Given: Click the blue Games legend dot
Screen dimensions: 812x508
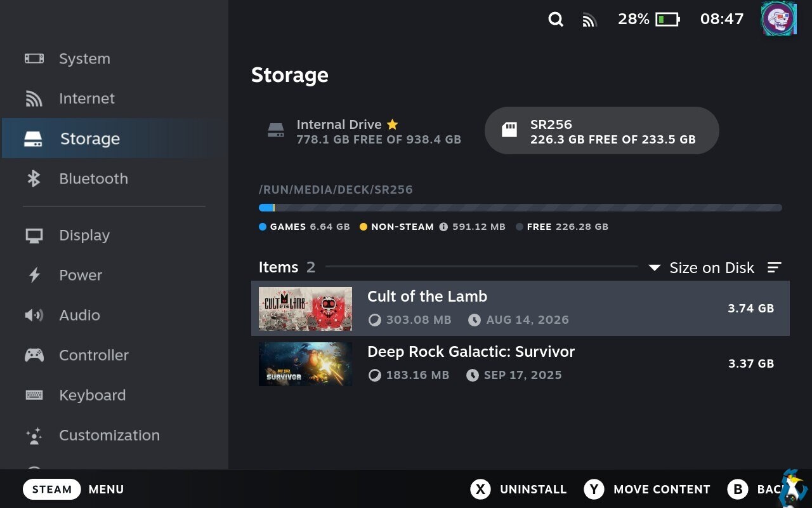Looking at the screenshot, I should [x=263, y=227].
